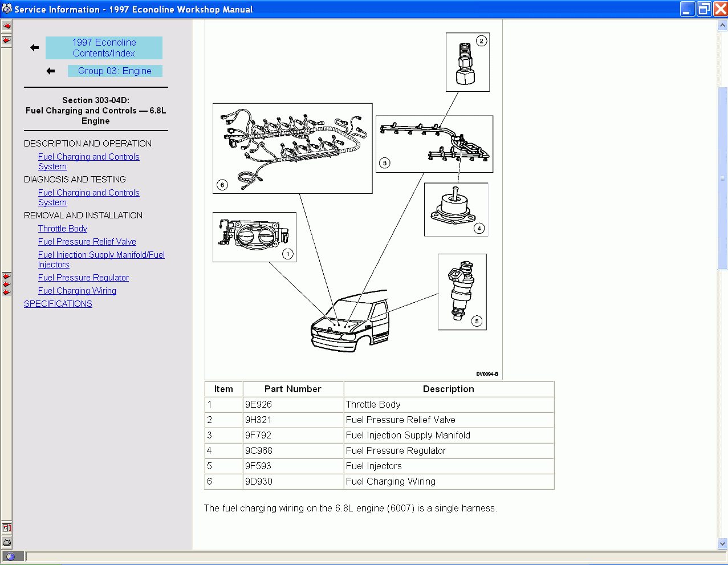Click the fuel injector picture, item 5
728x565 pixels.
tap(462, 292)
